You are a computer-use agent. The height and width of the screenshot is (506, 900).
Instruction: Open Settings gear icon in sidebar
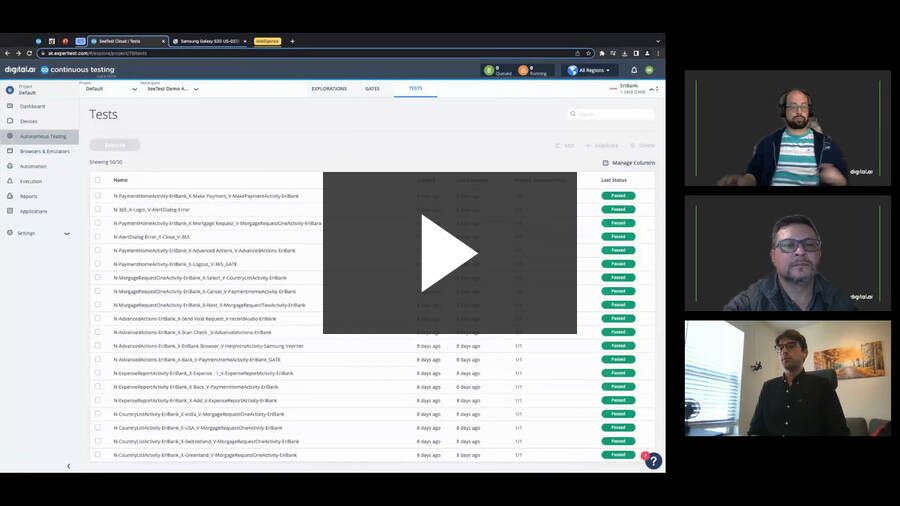[x=10, y=232]
